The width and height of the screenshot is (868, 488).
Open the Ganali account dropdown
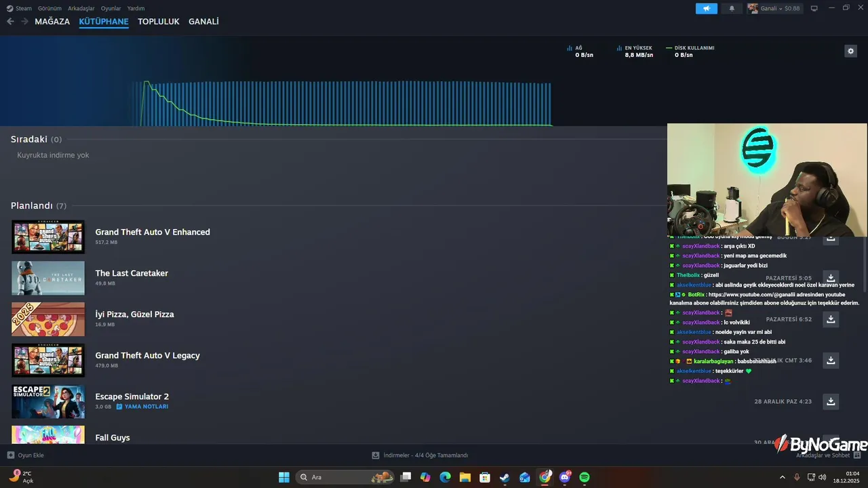[774, 8]
